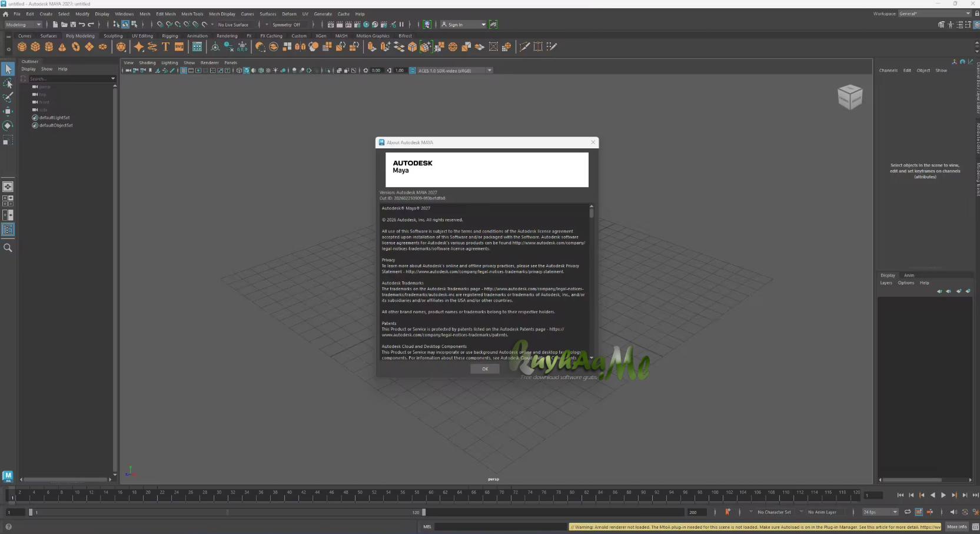The width and height of the screenshot is (980, 534).
Task: Click go to start of playback range
Action: [900, 495]
